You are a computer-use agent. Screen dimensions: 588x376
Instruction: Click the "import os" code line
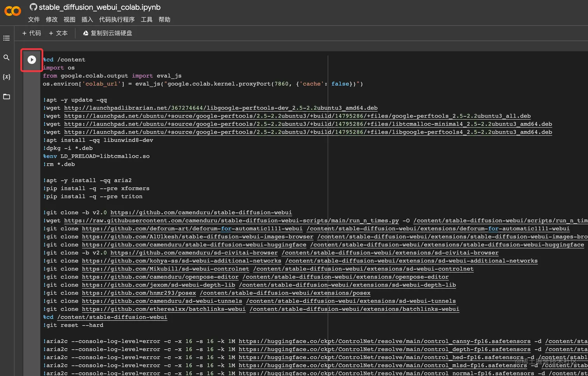[x=59, y=68]
